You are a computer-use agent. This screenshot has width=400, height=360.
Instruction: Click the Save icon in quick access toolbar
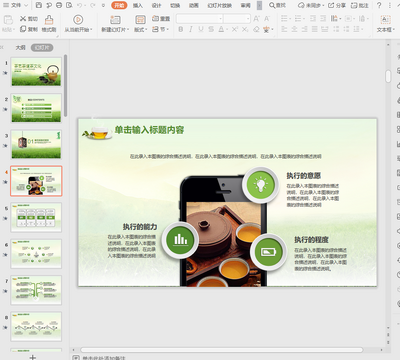pos(39,5)
